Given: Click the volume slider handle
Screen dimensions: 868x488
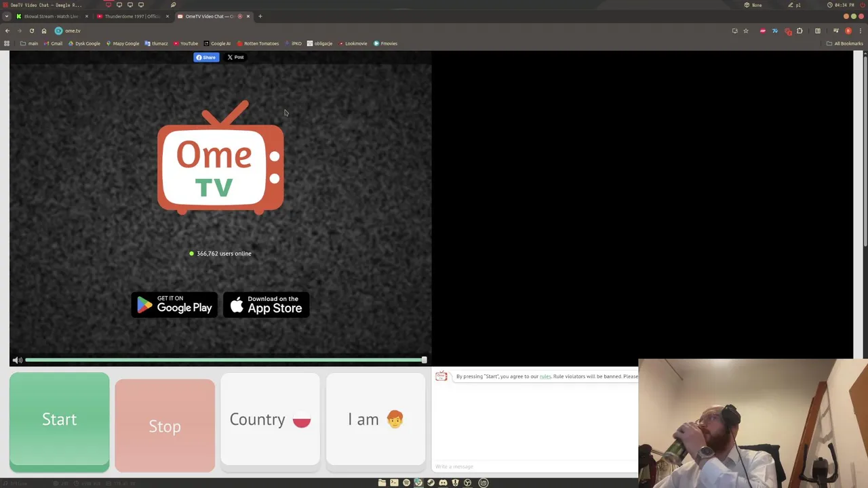Looking at the screenshot, I should coord(424,360).
